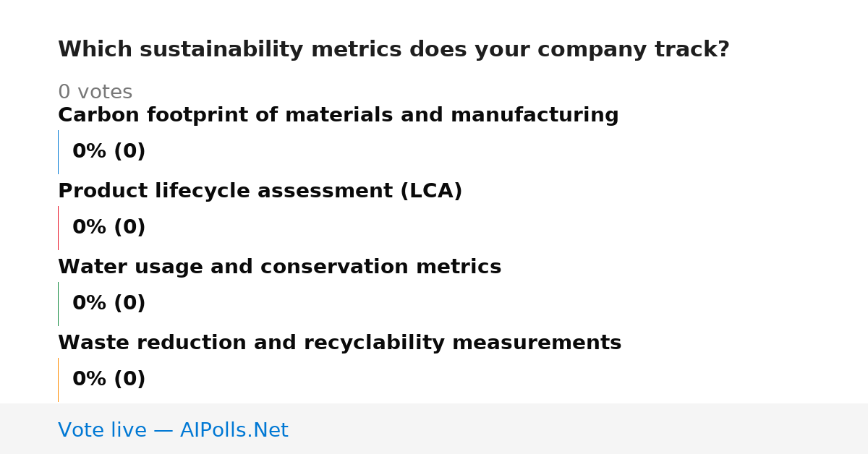Viewport: 868px width, 454px height.
Task: Click the 0 votes counter
Action: [95, 93]
